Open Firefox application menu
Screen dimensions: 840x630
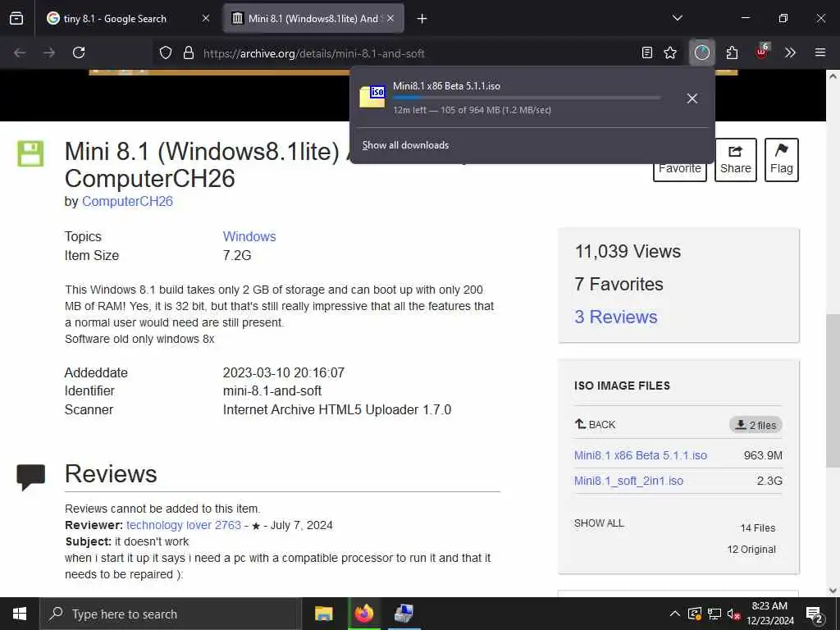pos(820,52)
